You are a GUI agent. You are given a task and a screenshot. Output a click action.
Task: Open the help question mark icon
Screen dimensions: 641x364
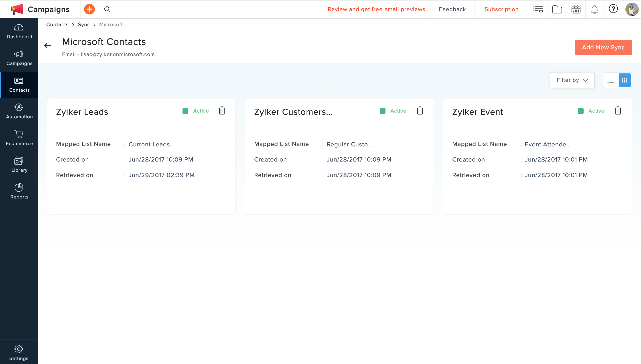pos(613,9)
